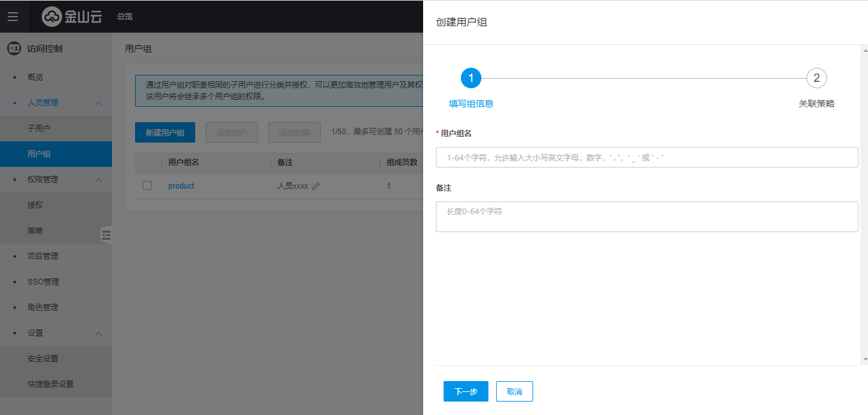
Task: Edit remark with pencil icon for product
Action: 316,186
